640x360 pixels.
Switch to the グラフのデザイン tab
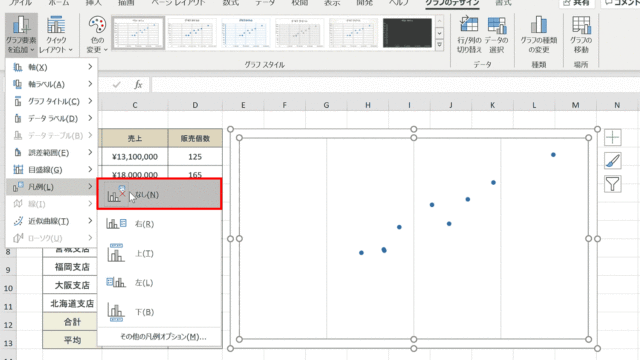click(452, 3)
